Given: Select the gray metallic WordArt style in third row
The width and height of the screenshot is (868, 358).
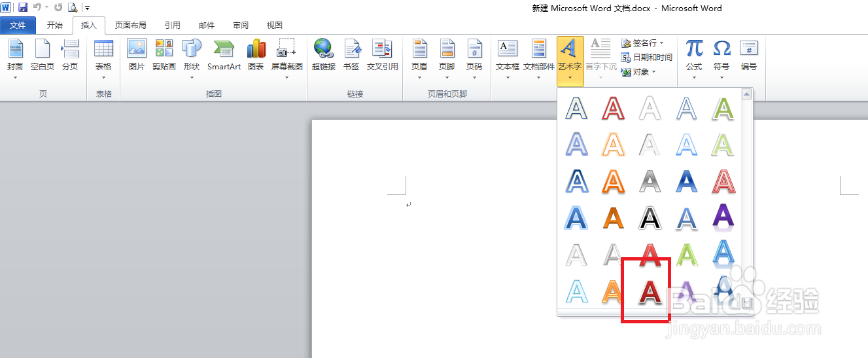Looking at the screenshot, I should [650, 181].
